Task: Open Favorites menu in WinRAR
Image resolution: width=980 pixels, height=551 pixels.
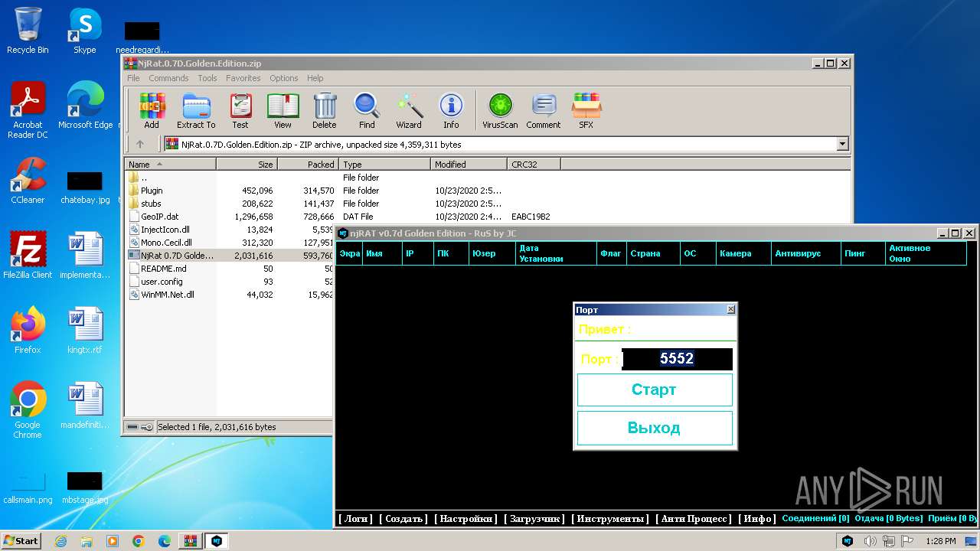Action: pyautogui.click(x=243, y=78)
